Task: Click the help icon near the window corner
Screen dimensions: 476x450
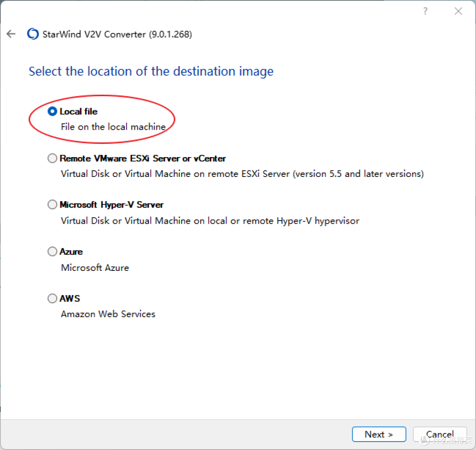Action: pos(424,11)
